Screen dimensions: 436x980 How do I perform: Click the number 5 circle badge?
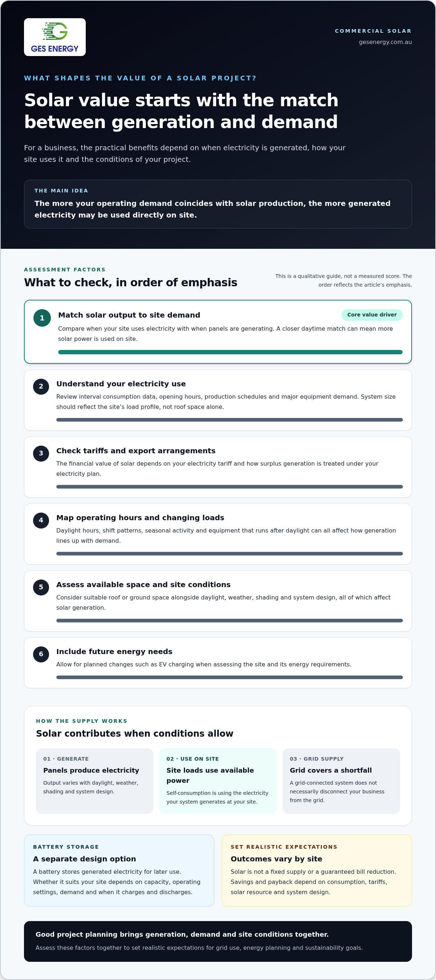[x=41, y=587]
